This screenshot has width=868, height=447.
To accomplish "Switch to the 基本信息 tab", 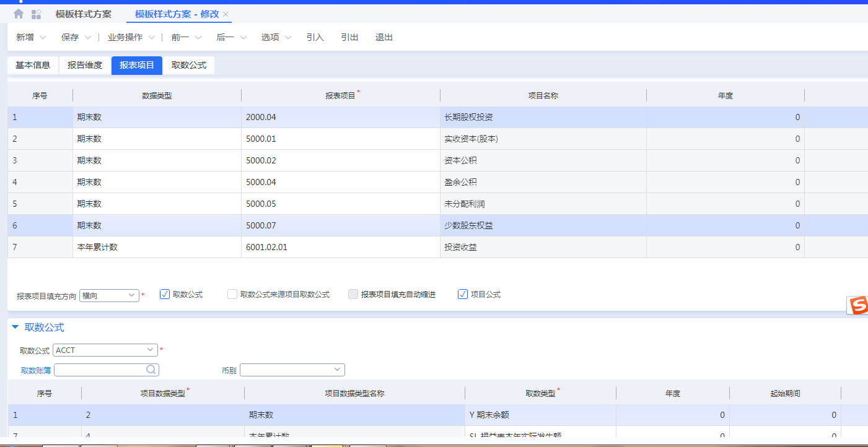I will [x=33, y=66].
